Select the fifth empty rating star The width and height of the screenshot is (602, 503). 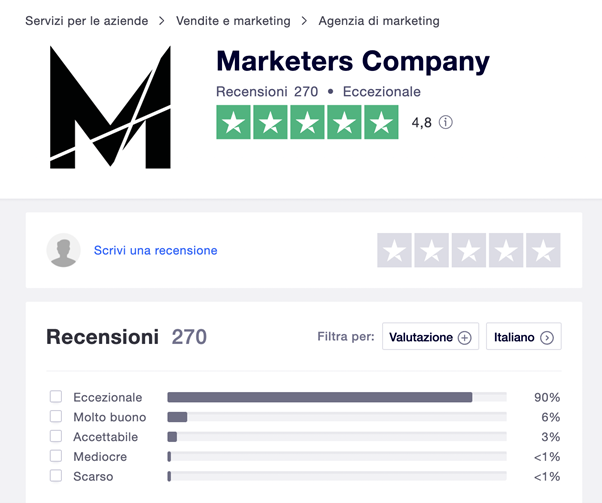(543, 251)
